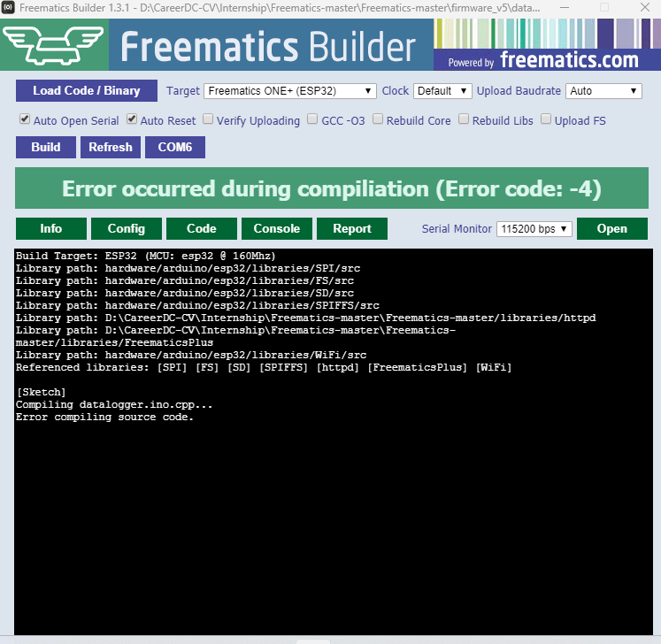Screen dimensions: 661x644
Task: Close the Freematics Builder window
Action: click(645, 7)
